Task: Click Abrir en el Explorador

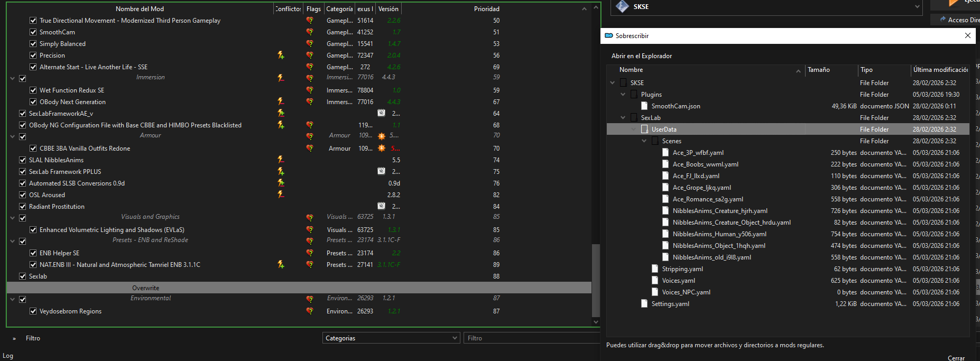Action: pyautogui.click(x=642, y=55)
